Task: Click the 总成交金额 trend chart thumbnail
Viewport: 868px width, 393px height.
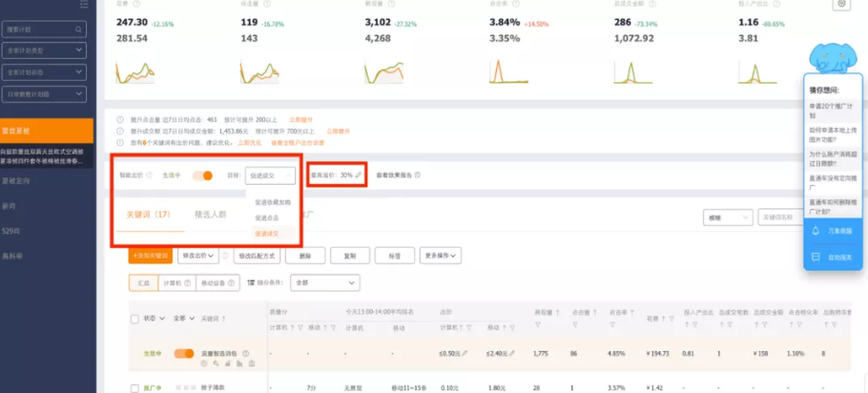Action: tap(632, 72)
